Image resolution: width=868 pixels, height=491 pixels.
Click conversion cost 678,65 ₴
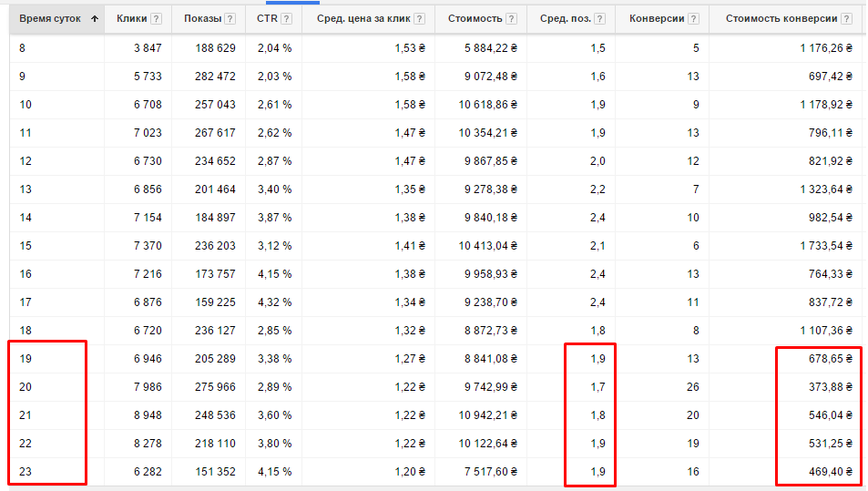coord(831,359)
